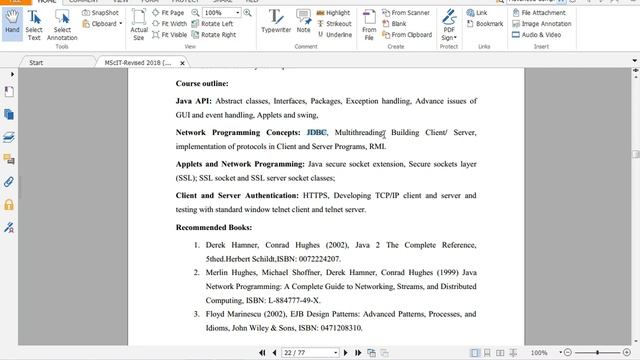The image size is (640, 360).
Task: Click the Course outline: heading
Action: 202,83
